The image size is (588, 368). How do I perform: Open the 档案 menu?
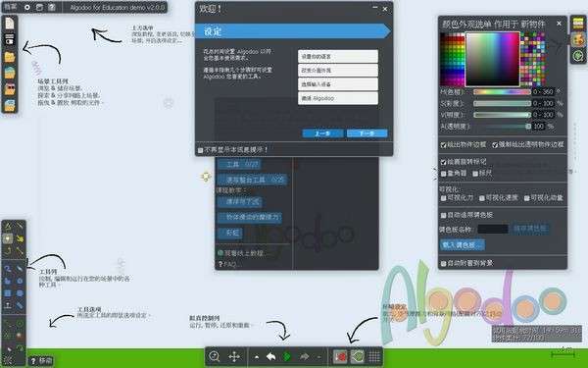pos(10,7)
